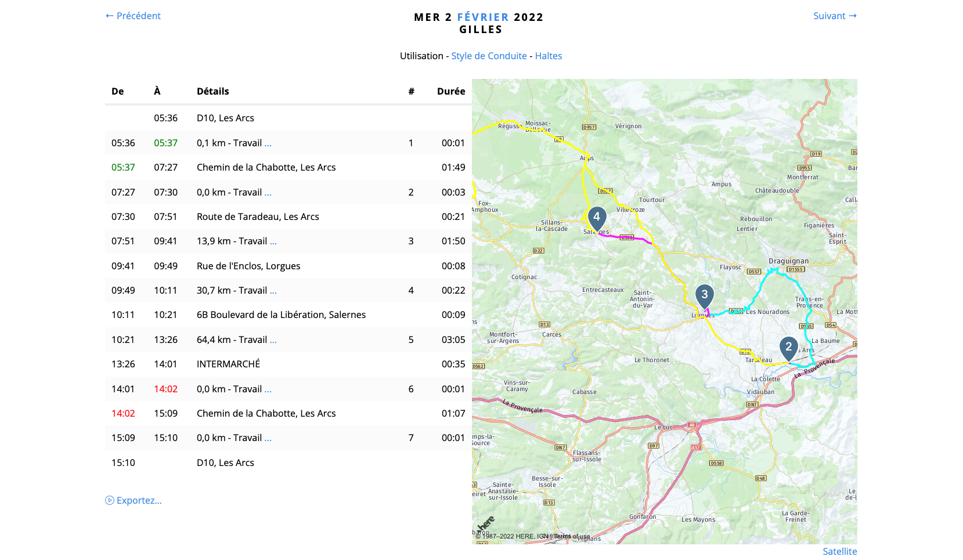This screenshot has width=963, height=560.
Task: Click the HERE logo on the map
Action: pyautogui.click(x=486, y=523)
